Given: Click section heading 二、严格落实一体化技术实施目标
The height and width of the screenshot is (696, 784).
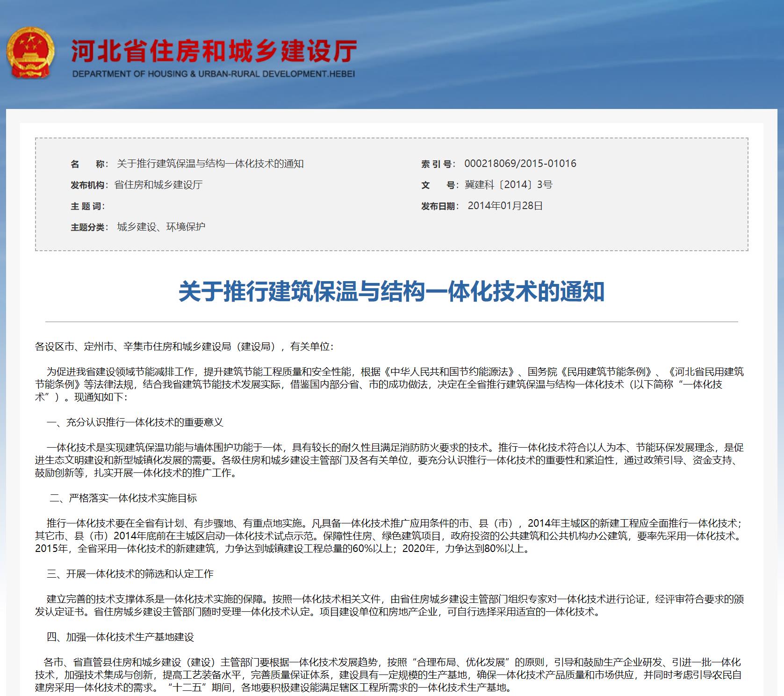Looking at the screenshot, I should tap(123, 498).
